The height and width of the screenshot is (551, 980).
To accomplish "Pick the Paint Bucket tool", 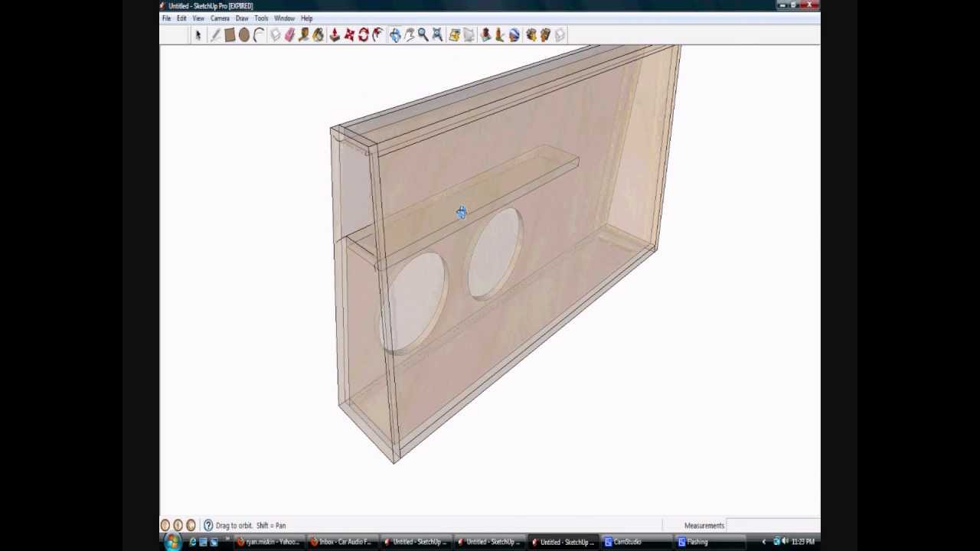I will (x=318, y=35).
